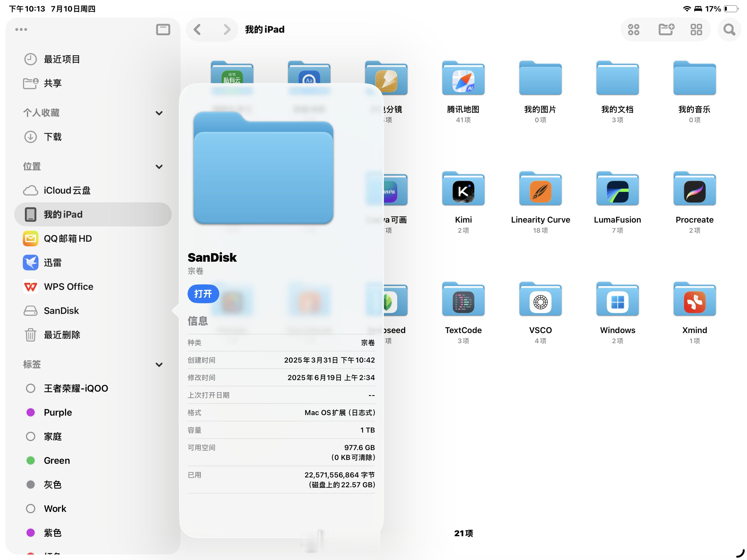Select 最近项目 in the sidebar

click(x=93, y=59)
